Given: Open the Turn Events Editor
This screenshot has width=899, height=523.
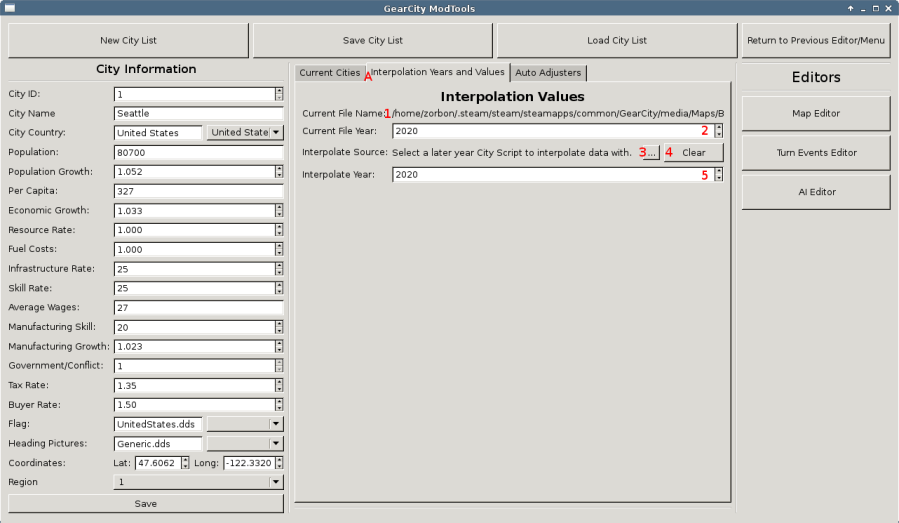Looking at the screenshot, I should point(815,153).
